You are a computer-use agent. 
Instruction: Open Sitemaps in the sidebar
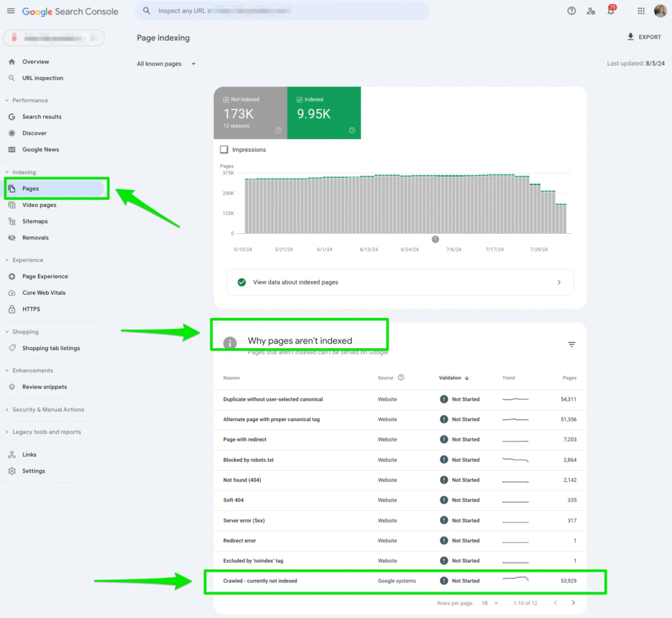35,221
